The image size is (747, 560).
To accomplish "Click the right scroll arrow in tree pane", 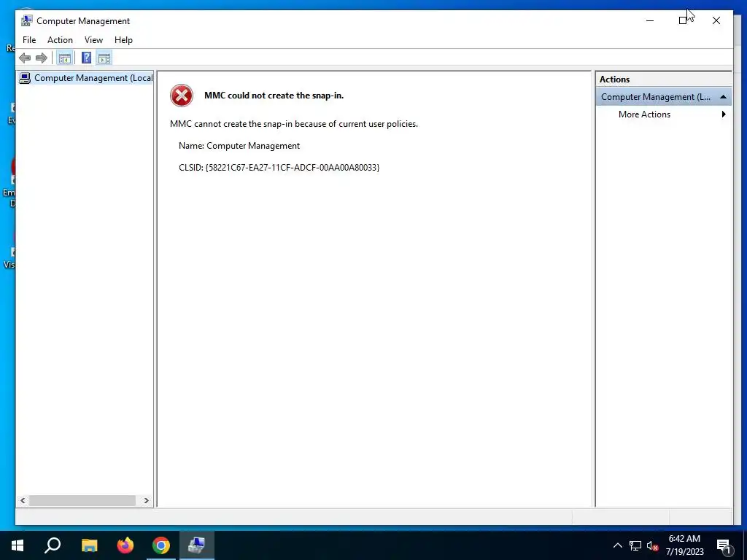I will [146, 500].
